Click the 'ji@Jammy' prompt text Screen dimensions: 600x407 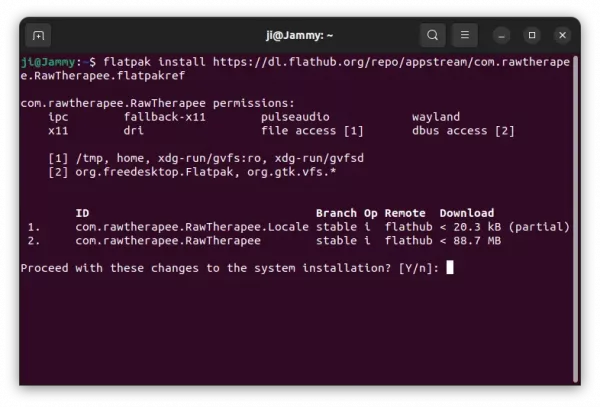pyautogui.click(x=48, y=62)
